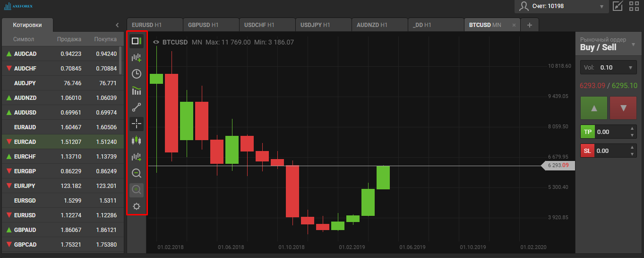Open chart settings gear icon

[x=137, y=206]
